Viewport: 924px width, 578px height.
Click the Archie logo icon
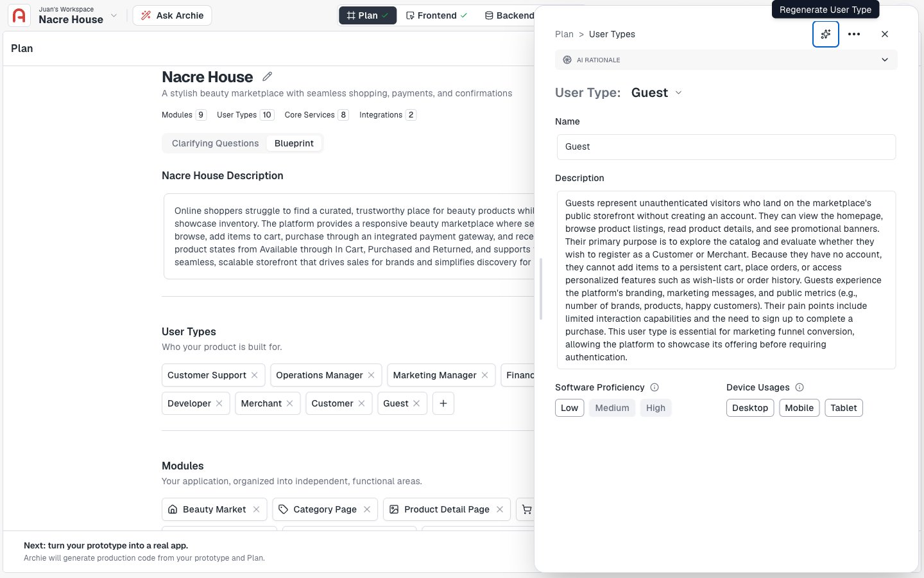(19, 15)
